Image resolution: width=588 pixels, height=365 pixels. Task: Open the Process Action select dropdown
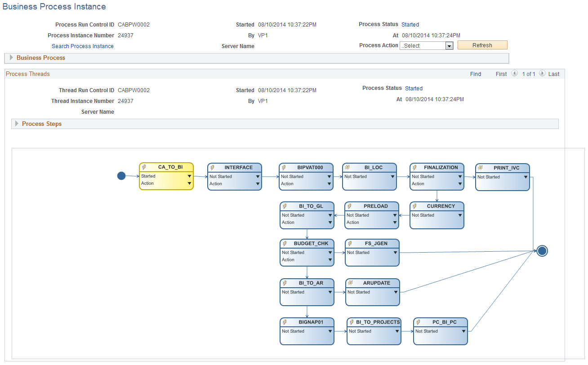[x=449, y=45]
